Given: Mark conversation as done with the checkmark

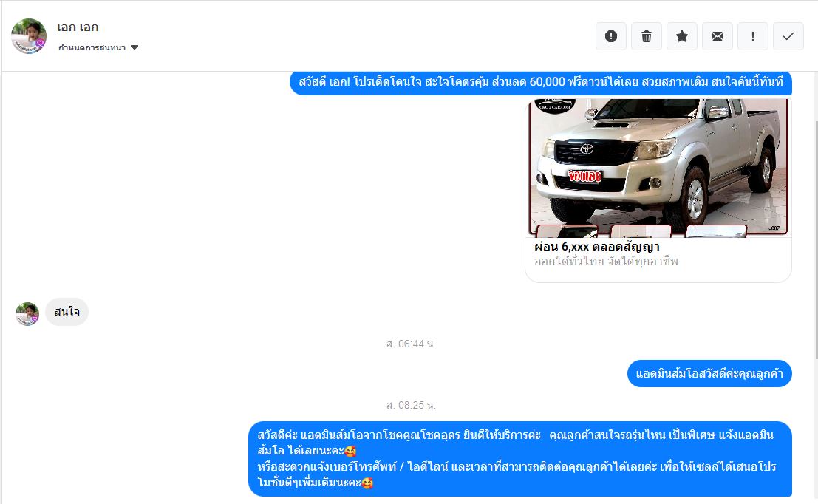Looking at the screenshot, I should click(x=788, y=36).
